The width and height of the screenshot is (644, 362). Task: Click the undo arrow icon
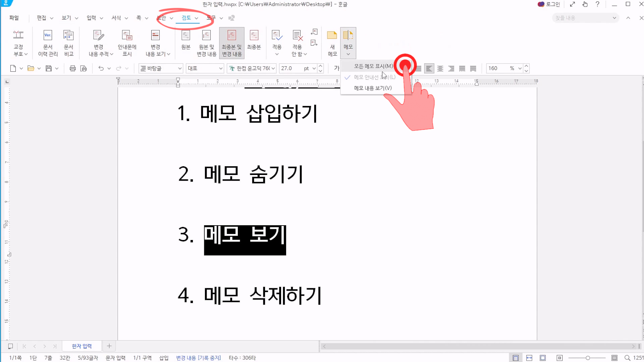click(101, 68)
